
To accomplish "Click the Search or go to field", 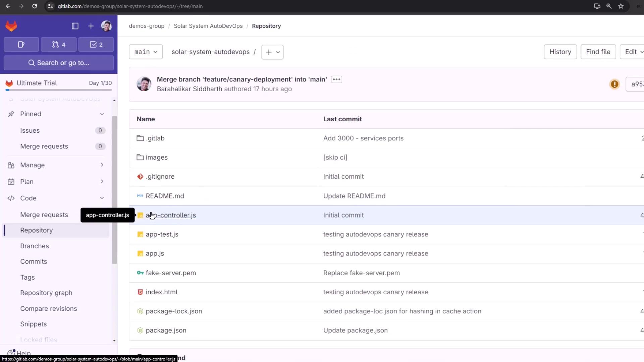I will pyautogui.click(x=59, y=63).
